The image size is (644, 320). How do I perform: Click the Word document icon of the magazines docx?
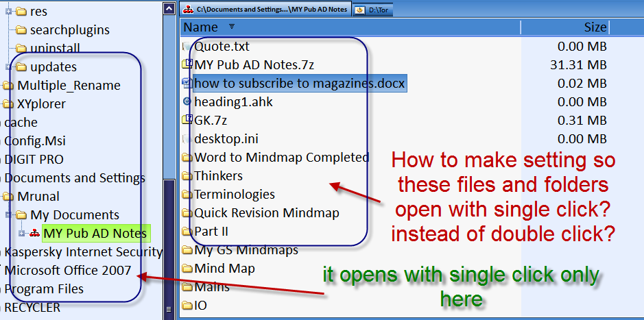click(x=187, y=84)
